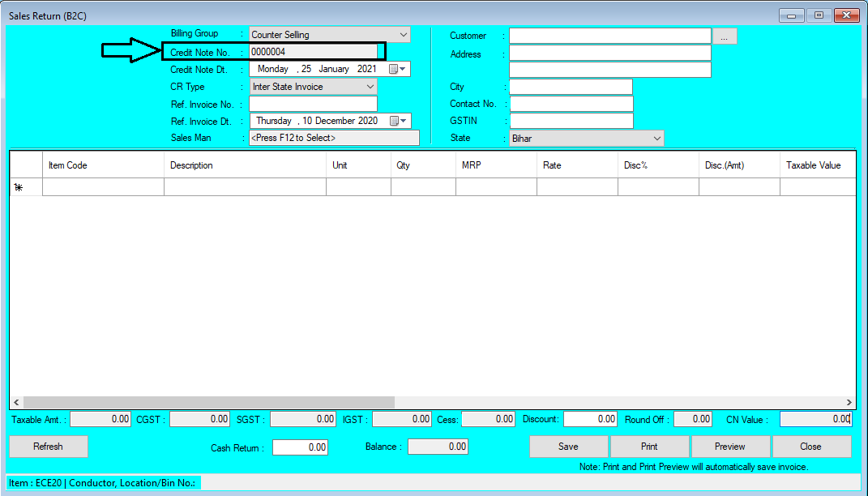Open the CR Type dropdown

point(369,86)
